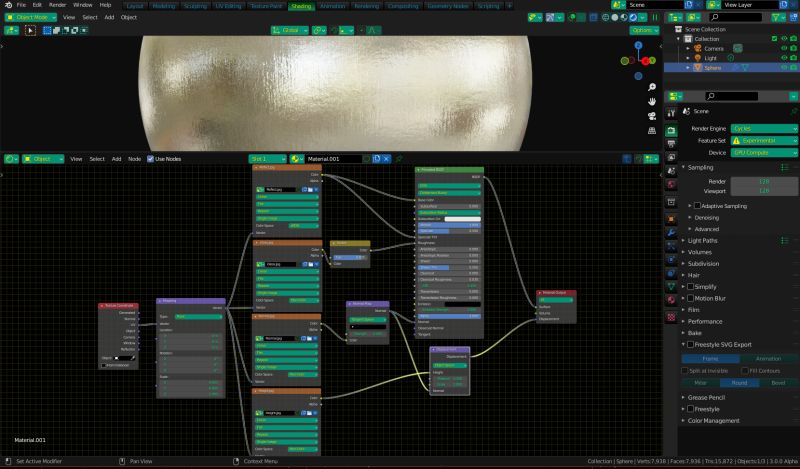Click the pan hand viewport gizmo
Image resolution: width=800 pixels, height=469 pixels.
coord(652,102)
